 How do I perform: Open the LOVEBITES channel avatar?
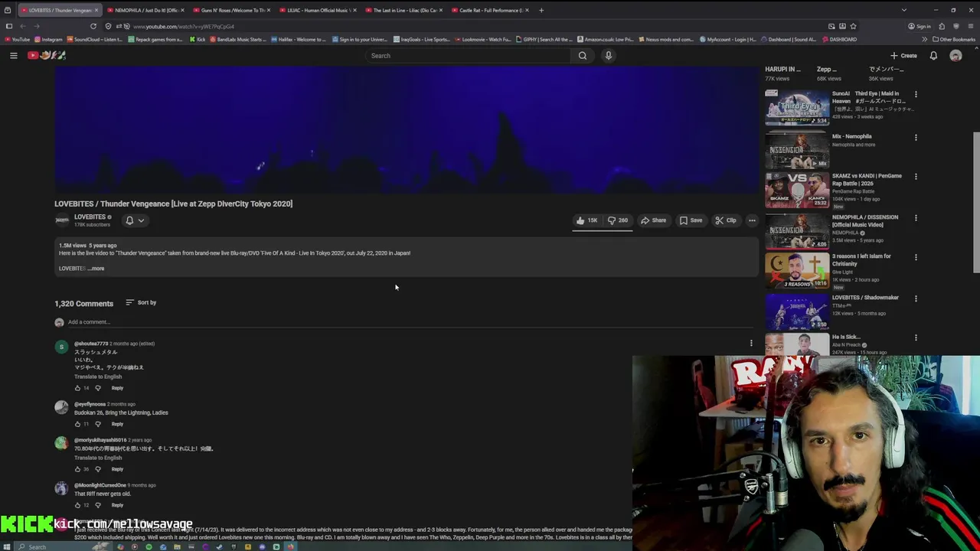click(62, 220)
